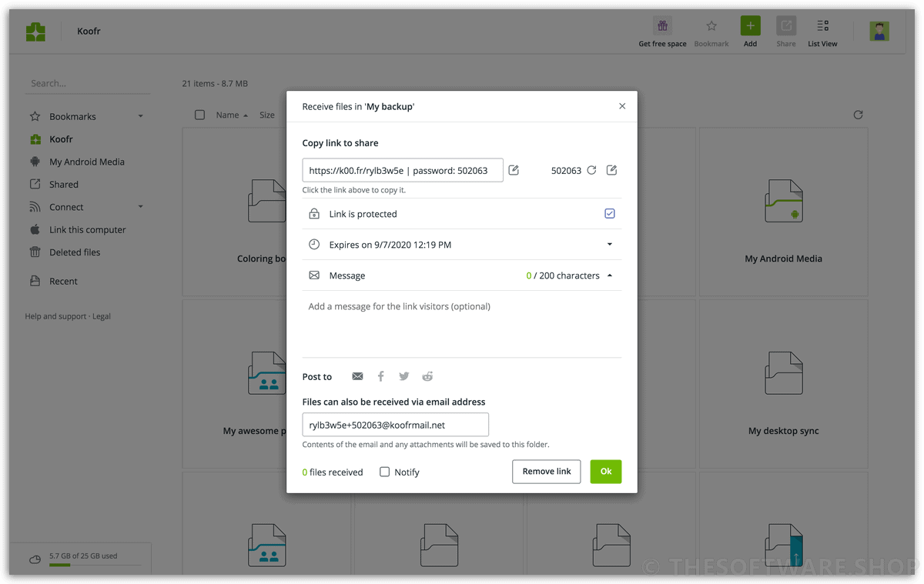The image size is (924, 584).
Task: Edit the link password
Action: [611, 170]
